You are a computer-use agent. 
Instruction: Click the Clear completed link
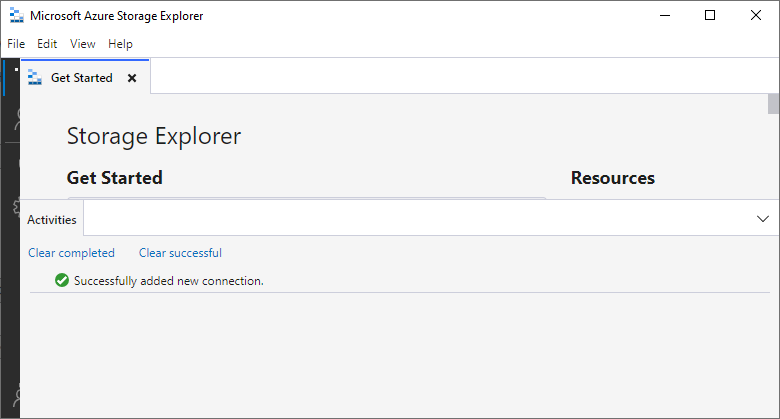pos(71,253)
